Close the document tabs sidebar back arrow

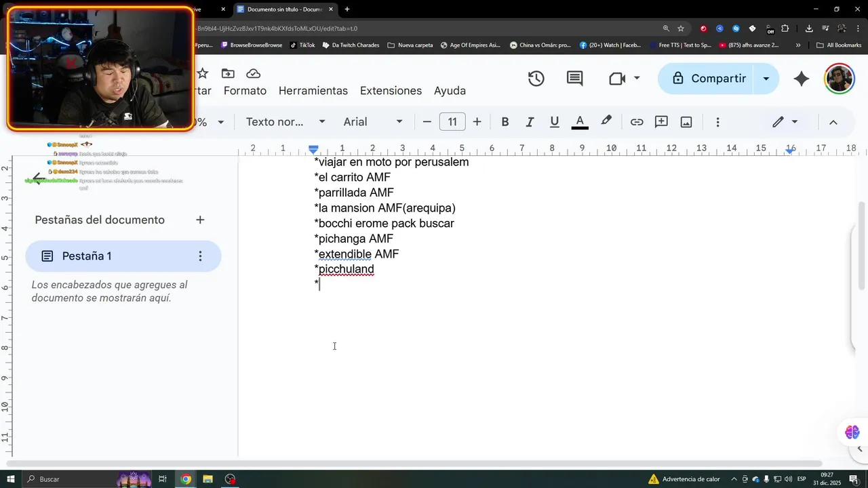coord(39,179)
